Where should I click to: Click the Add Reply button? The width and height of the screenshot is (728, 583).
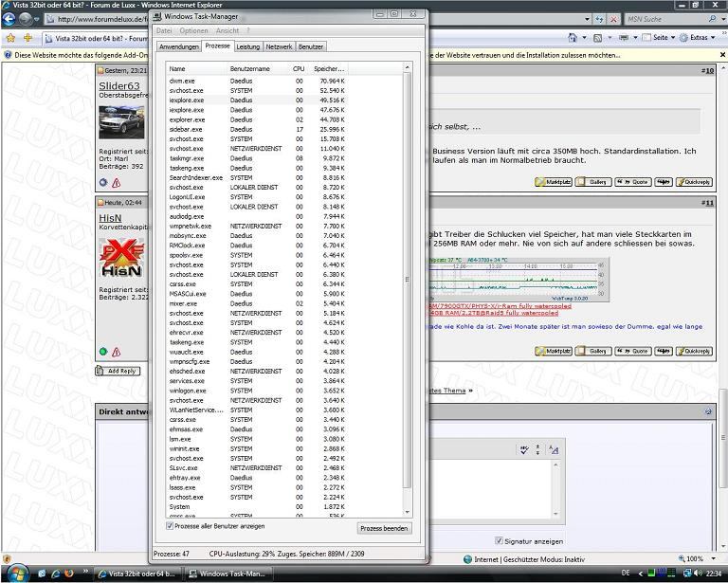[118, 371]
